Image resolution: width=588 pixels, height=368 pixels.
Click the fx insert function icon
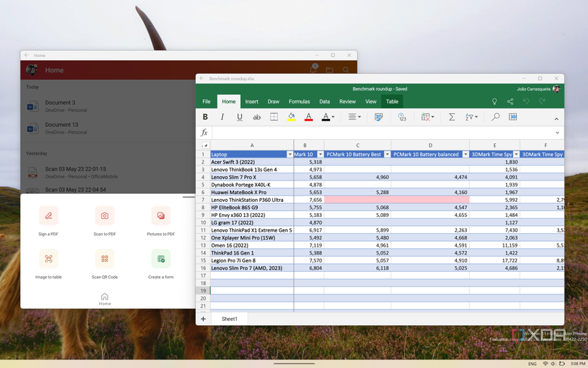(x=204, y=133)
